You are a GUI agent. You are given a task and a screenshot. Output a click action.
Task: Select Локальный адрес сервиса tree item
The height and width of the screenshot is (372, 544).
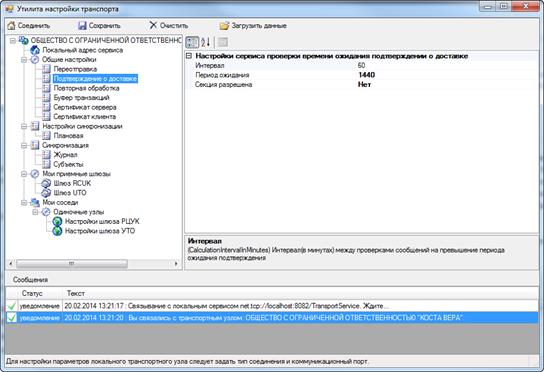pos(83,50)
